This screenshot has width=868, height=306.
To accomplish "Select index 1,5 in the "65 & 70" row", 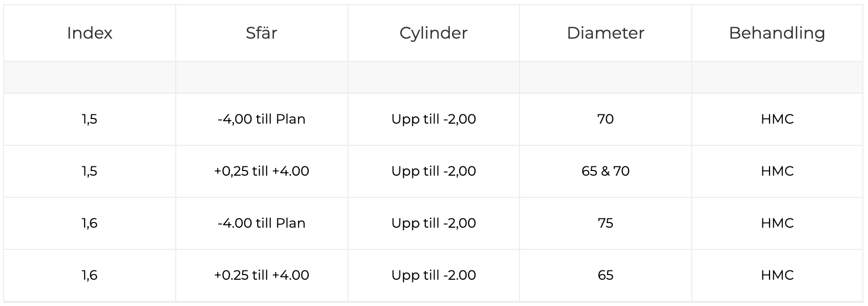I will click(90, 171).
